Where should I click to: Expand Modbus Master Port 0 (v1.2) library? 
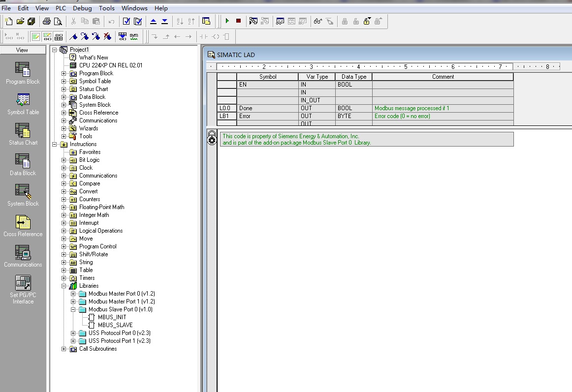73,294
